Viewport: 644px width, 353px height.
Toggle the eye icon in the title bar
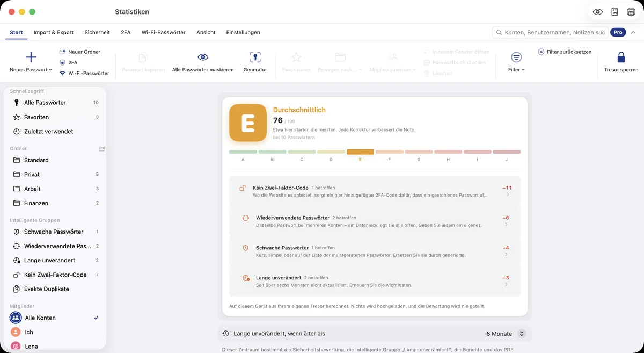pyautogui.click(x=597, y=12)
